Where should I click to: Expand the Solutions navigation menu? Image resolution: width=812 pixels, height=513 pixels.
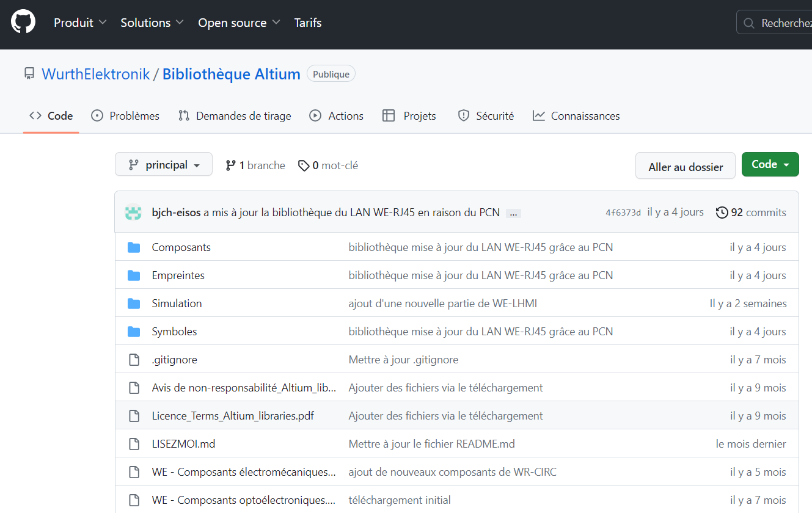[x=152, y=23]
